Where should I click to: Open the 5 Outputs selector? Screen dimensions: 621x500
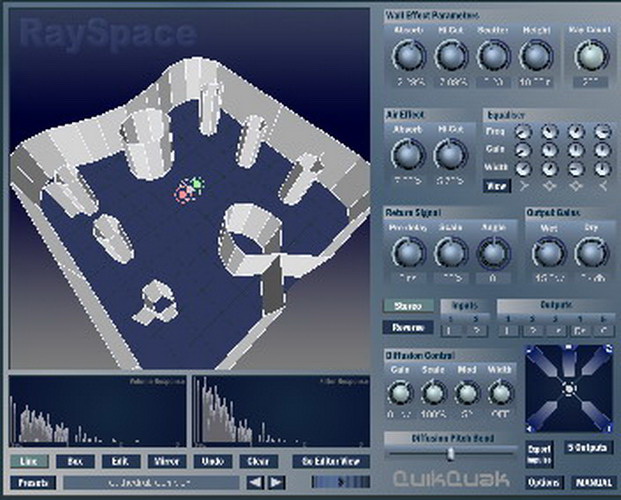pyautogui.click(x=588, y=448)
